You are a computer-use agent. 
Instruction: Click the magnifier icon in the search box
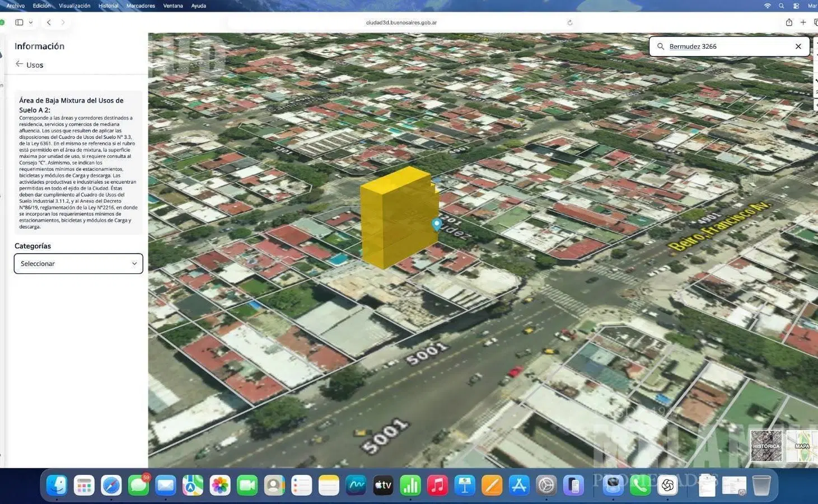pyautogui.click(x=661, y=46)
